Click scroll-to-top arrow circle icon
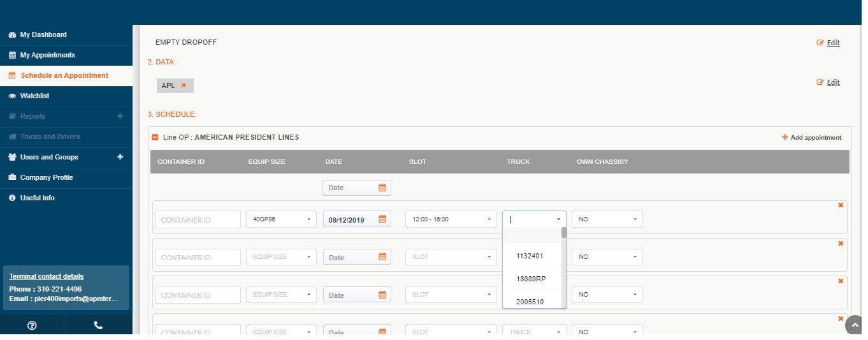The image size is (868, 340). (855, 325)
